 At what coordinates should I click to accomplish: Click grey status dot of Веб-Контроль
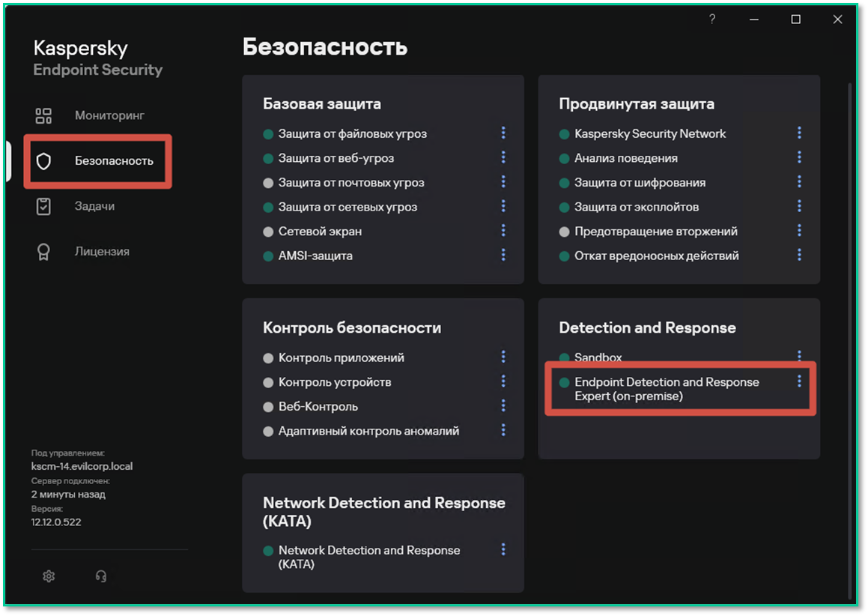click(x=268, y=407)
